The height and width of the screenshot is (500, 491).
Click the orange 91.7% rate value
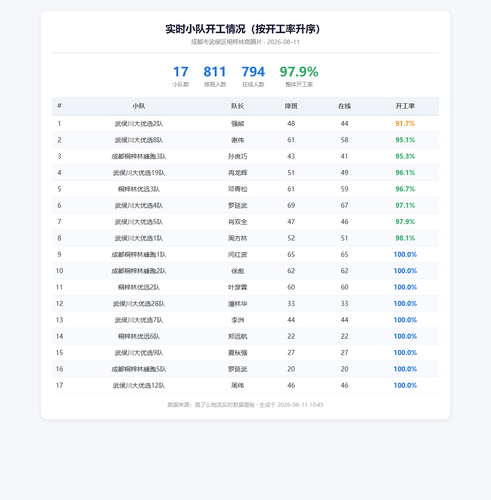coord(405,124)
